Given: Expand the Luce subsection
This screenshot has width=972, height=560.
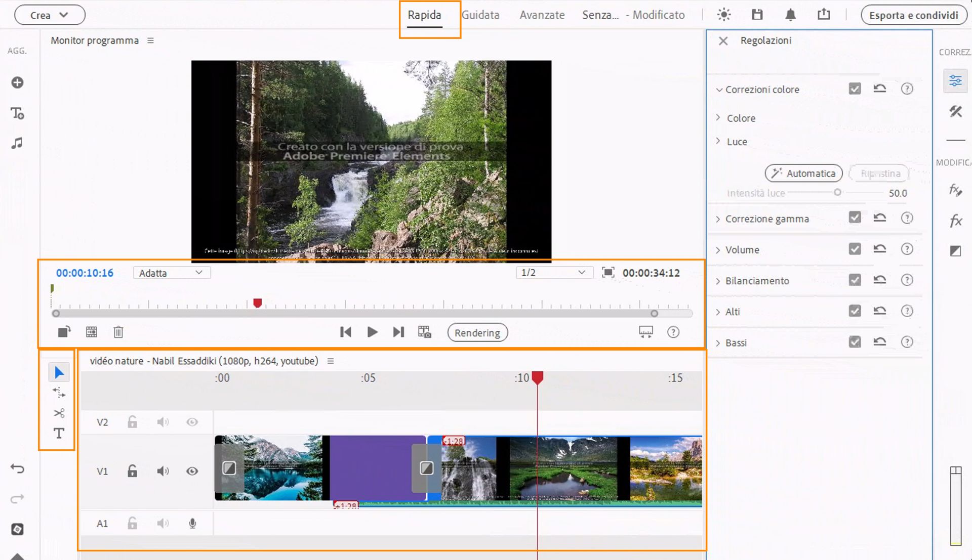Looking at the screenshot, I should point(718,141).
